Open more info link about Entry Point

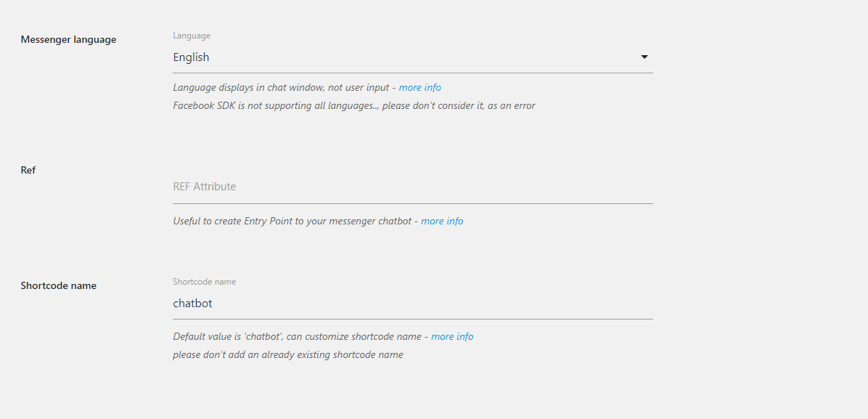coord(442,221)
